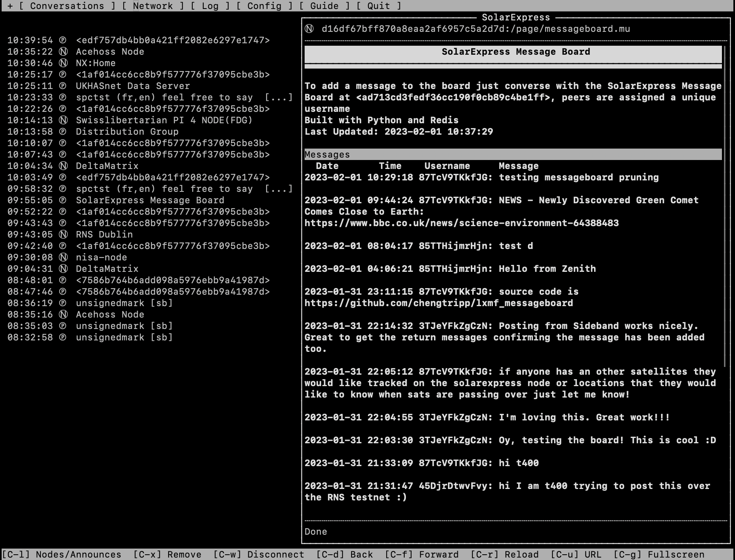Open the Conversations menu
The image size is (735, 560).
(67, 6)
